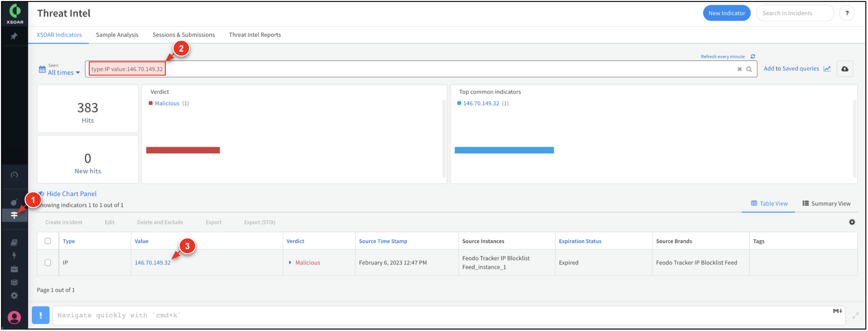Click the blue indicator bar
The height and width of the screenshot is (331, 868).
click(504, 150)
